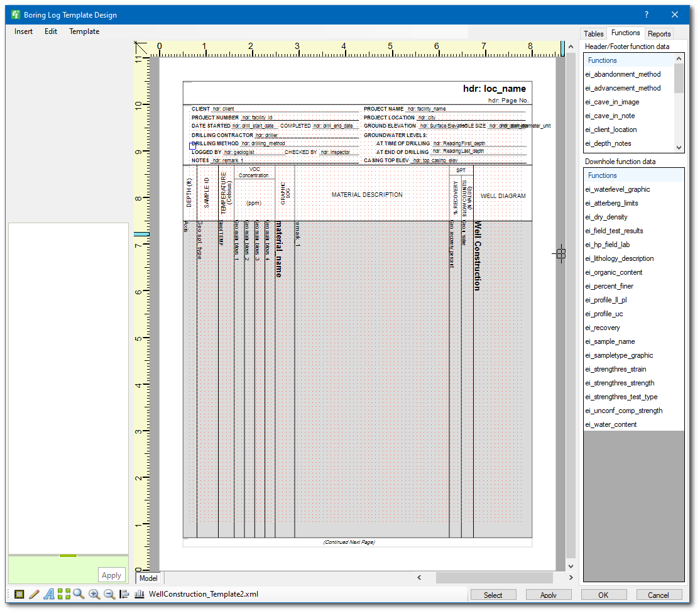
Task: Select the magnifier zoom tool
Action: [x=77, y=594]
